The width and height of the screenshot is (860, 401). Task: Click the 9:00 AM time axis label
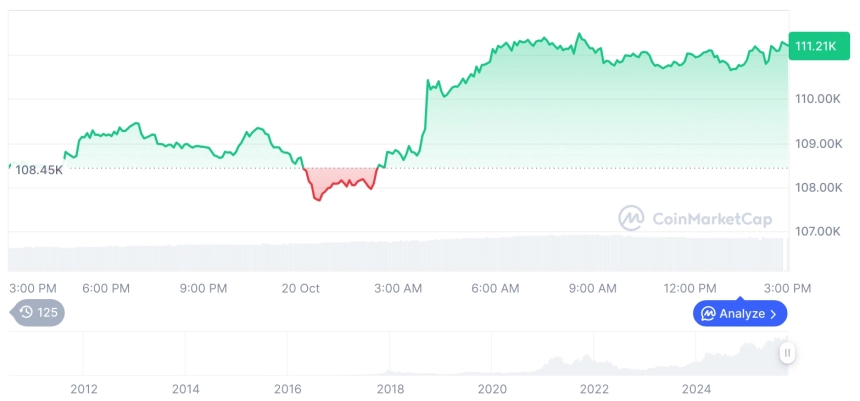pos(592,288)
